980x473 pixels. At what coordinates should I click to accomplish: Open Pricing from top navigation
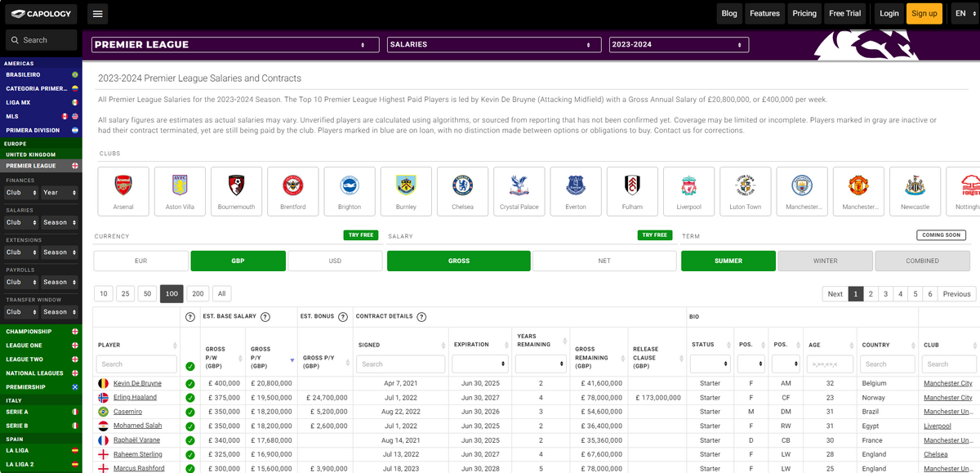[x=804, y=14]
